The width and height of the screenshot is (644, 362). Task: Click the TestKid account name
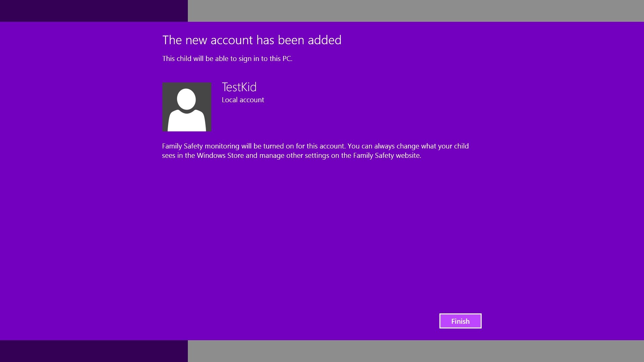coord(239,87)
